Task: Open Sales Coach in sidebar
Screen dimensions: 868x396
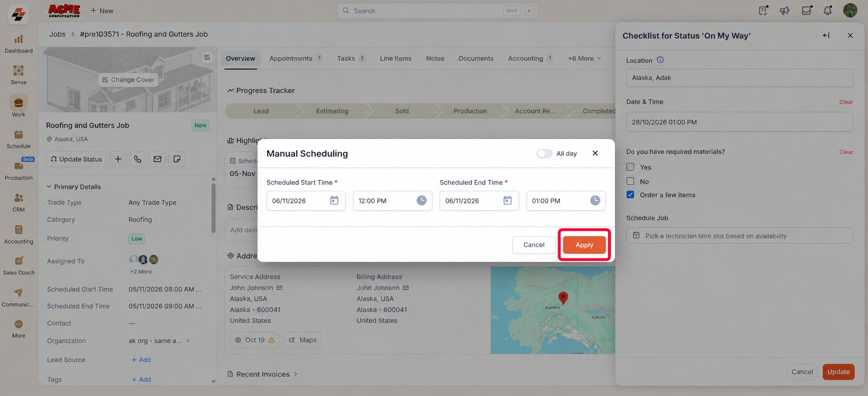Action: (x=19, y=266)
